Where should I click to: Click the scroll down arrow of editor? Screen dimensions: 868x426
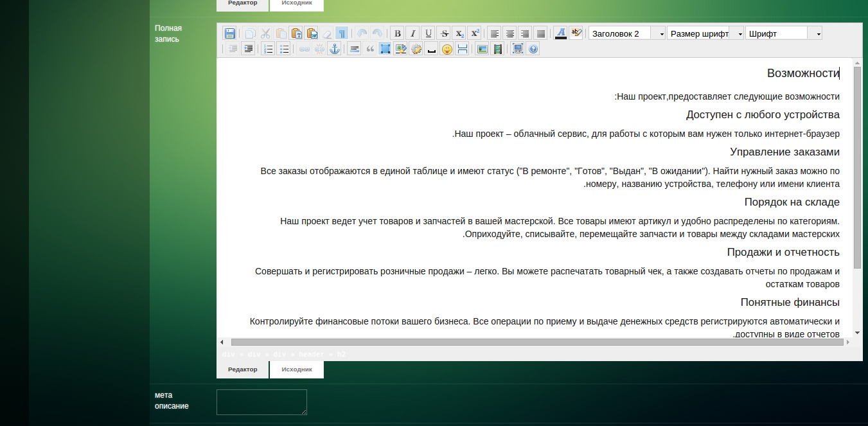pos(857,332)
